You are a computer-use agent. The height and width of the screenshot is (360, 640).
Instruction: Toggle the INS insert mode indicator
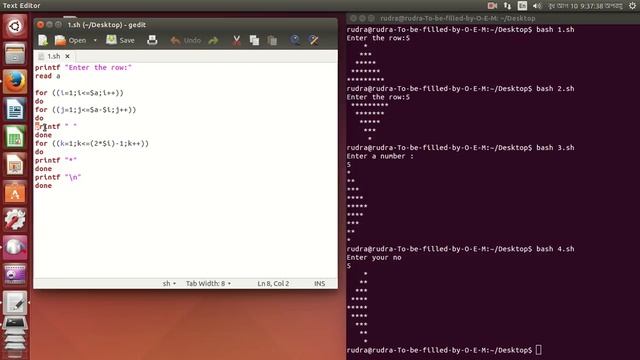(x=320, y=283)
